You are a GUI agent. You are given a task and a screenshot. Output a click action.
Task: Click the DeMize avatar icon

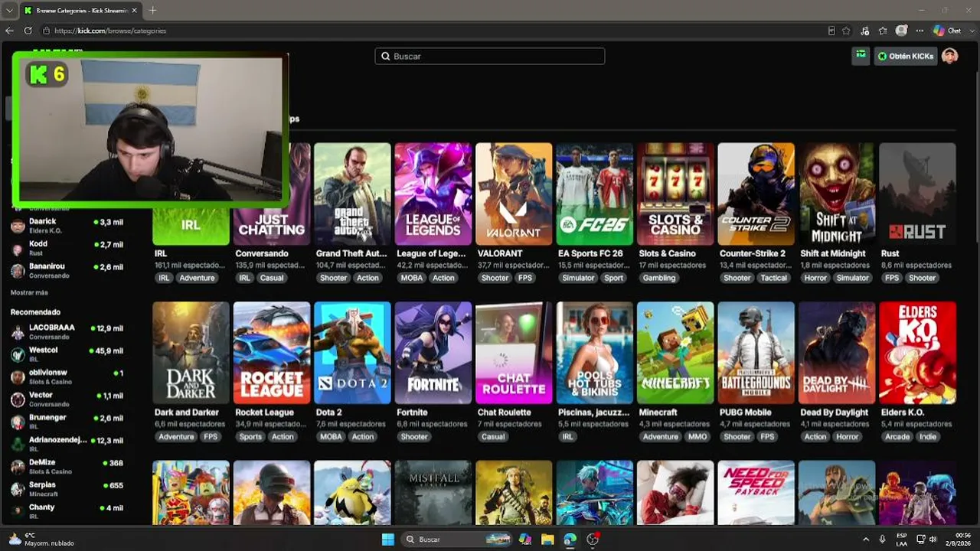(18, 466)
